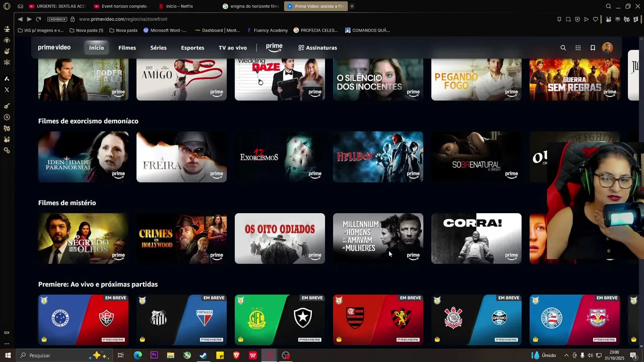This screenshot has width=644, height=362.
Task: Open the Corinthians vs Grêmio match card
Action: tap(476, 320)
